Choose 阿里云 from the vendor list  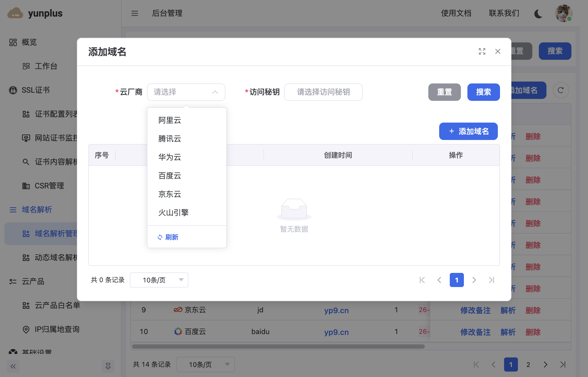tap(187, 120)
